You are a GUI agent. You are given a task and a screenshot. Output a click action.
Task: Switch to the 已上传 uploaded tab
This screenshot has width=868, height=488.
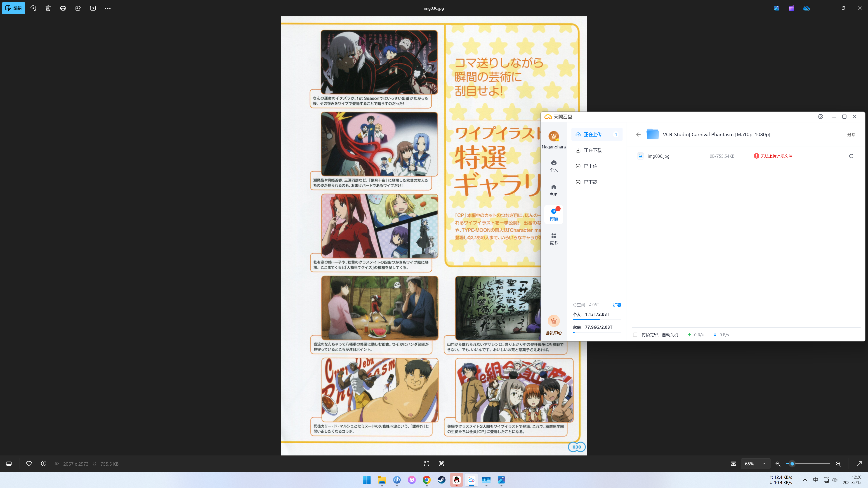point(597,166)
